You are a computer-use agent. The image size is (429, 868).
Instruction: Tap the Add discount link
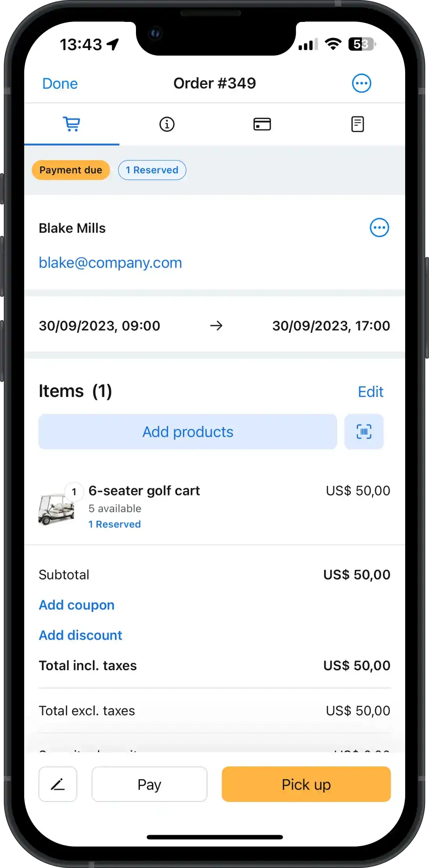pyautogui.click(x=80, y=635)
